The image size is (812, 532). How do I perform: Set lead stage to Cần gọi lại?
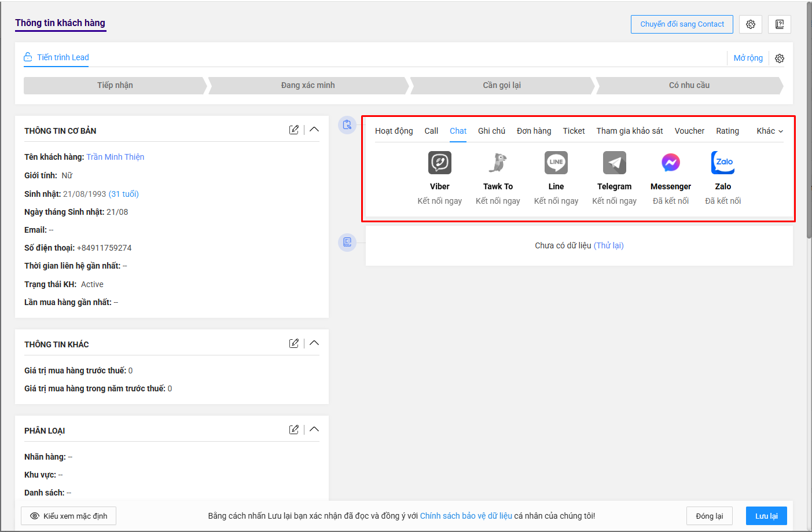click(x=502, y=85)
